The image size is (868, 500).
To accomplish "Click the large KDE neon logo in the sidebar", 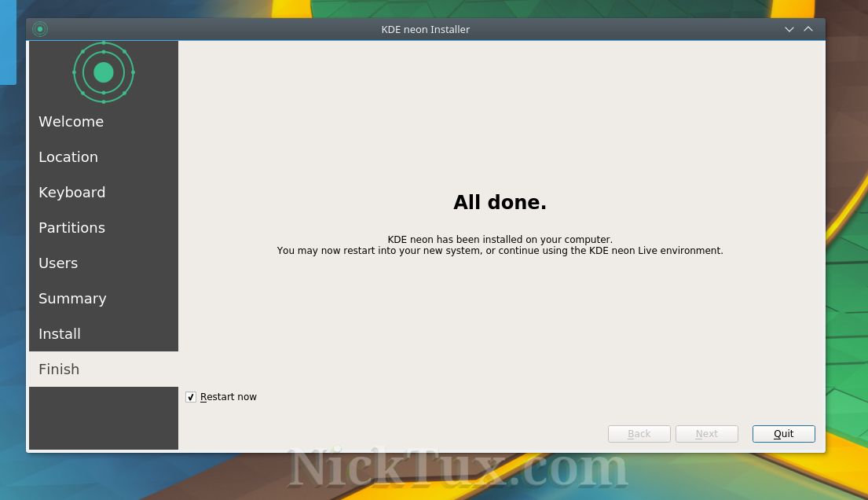I will coord(104,72).
